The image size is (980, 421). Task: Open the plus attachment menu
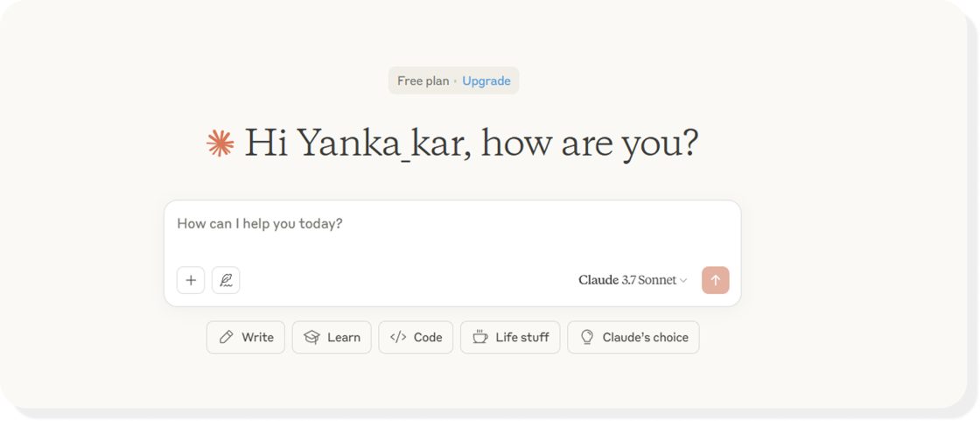(191, 280)
